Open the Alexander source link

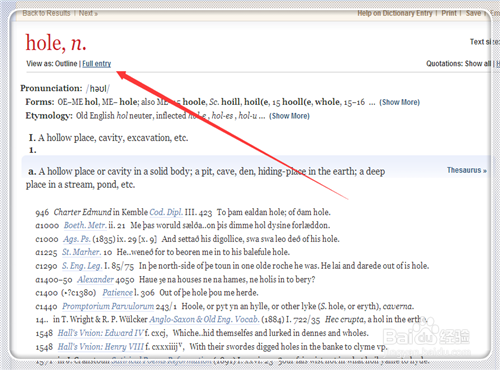pyautogui.click(x=96, y=279)
